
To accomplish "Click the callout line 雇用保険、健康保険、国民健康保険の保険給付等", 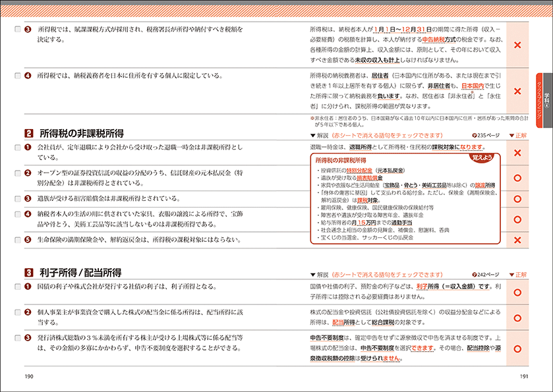I will pos(375,208).
